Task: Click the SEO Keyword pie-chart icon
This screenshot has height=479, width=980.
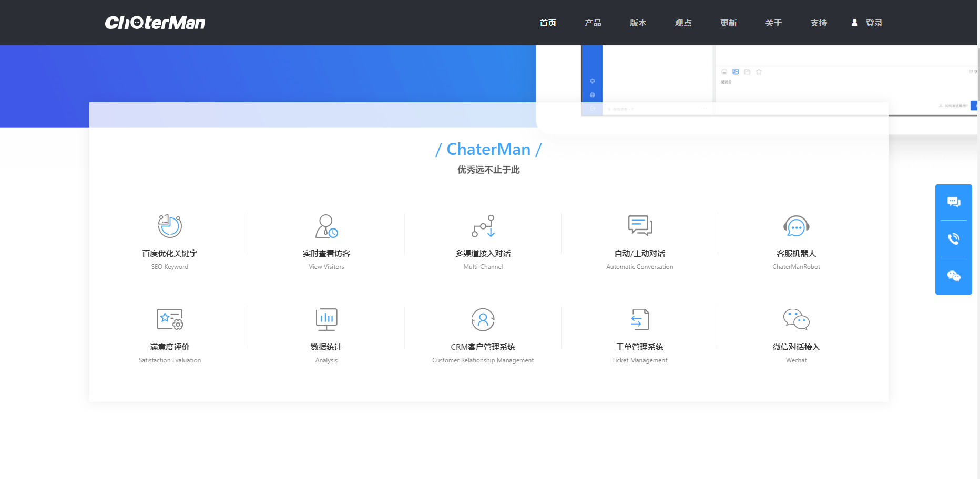Action: tap(170, 226)
